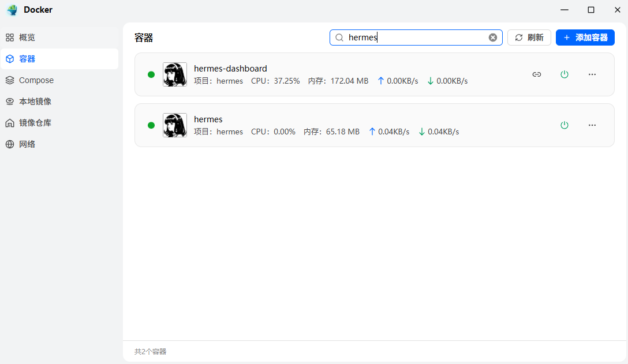Click 内存 65.18 MB value

(x=343, y=132)
